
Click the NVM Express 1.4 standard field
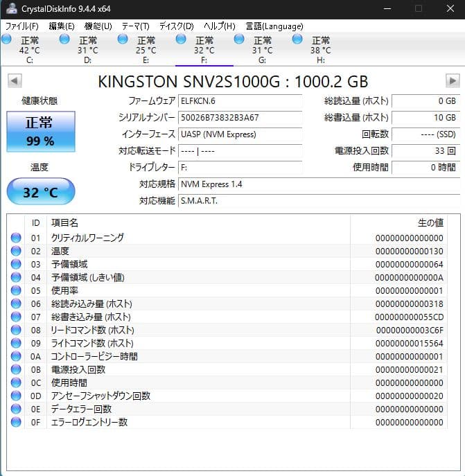click(x=319, y=184)
